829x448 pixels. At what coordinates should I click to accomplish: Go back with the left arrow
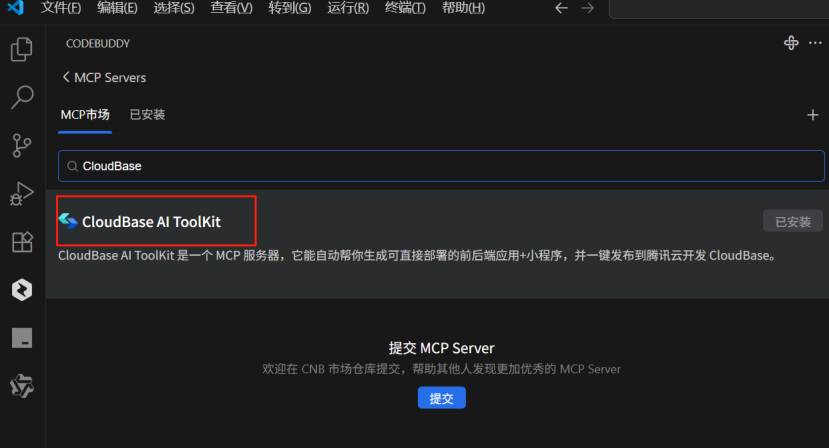[561, 8]
